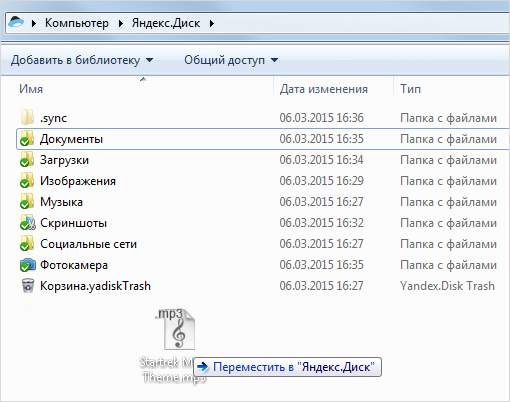510x402 pixels.
Task: Expand the arrow before Компьютер in address bar
Action: pyautogui.click(x=33, y=23)
